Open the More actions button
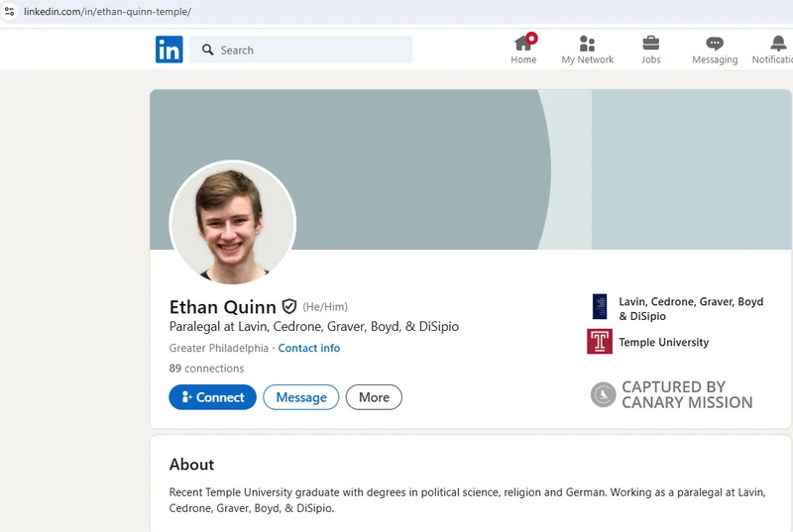793x532 pixels. tap(374, 397)
